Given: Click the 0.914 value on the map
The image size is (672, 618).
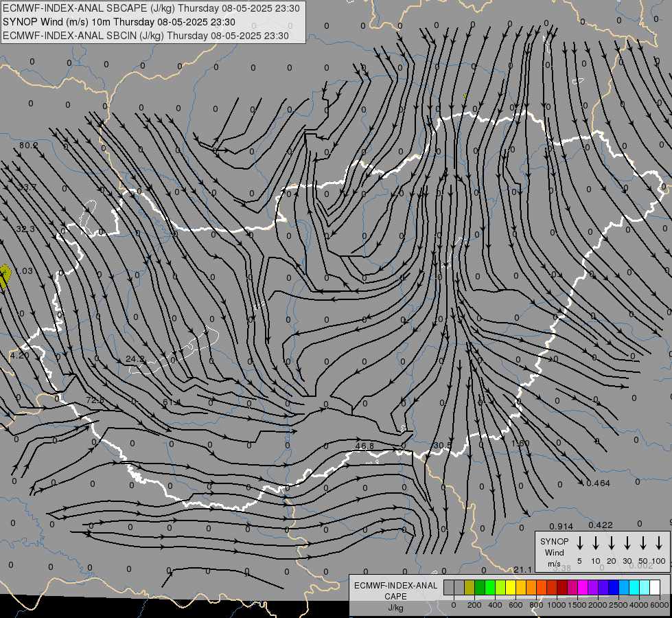Looking at the screenshot, I should pyautogui.click(x=561, y=526).
